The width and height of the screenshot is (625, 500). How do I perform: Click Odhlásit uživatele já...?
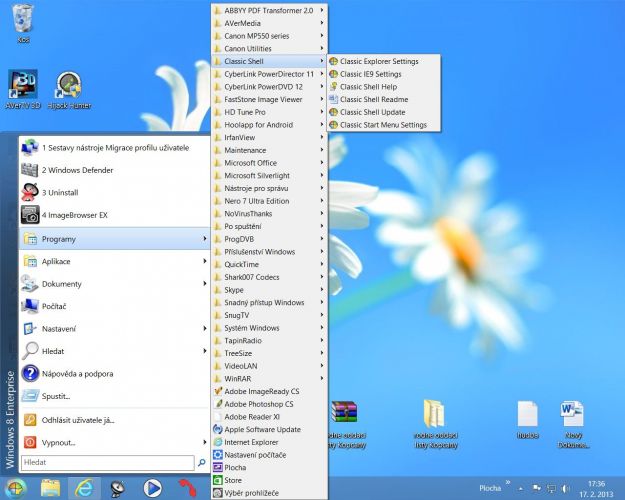[115, 420]
